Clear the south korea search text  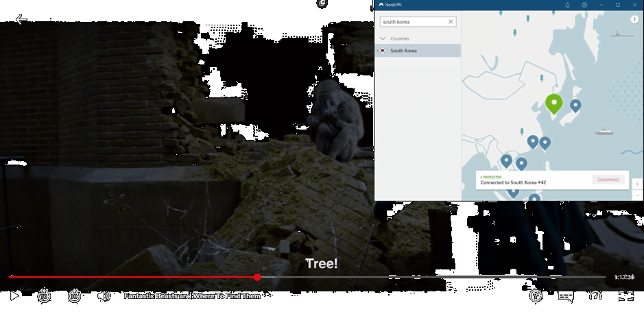pyautogui.click(x=451, y=22)
